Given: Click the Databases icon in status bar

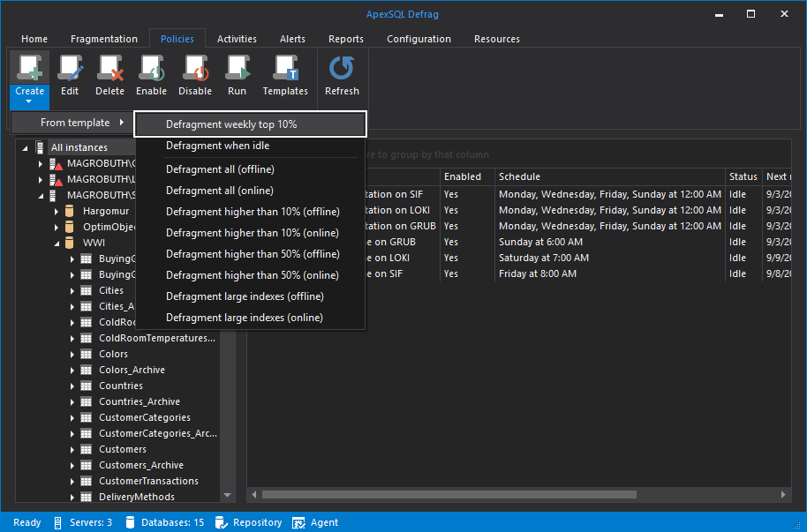Looking at the screenshot, I should [x=130, y=523].
